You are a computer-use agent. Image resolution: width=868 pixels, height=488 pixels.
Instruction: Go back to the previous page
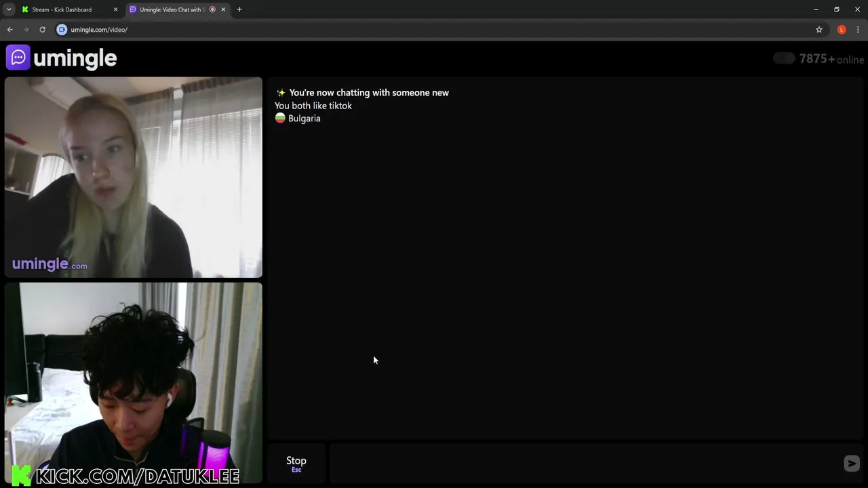[x=9, y=30]
